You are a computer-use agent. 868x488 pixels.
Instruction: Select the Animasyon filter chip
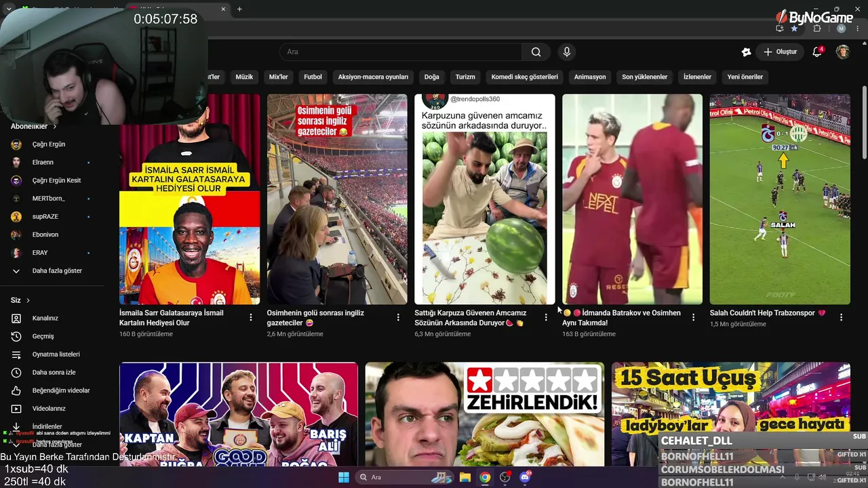click(x=590, y=77)
